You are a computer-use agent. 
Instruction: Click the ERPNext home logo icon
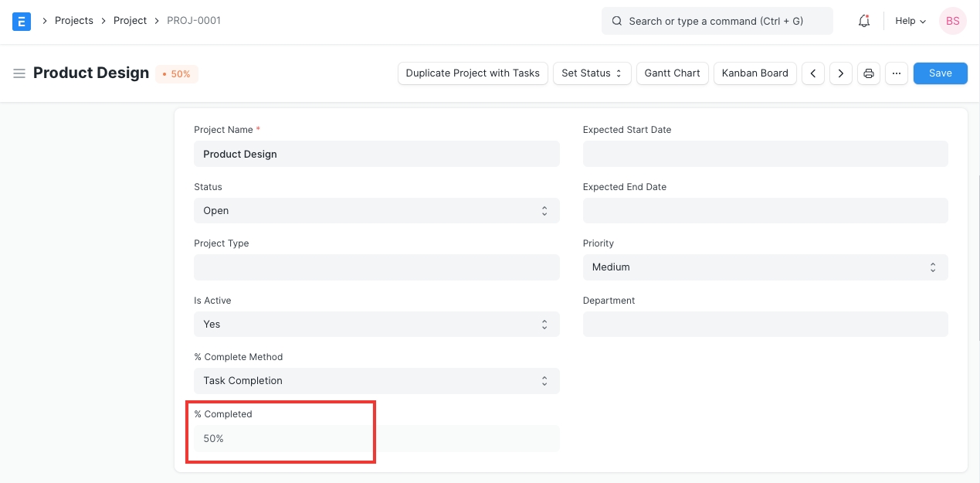point(22,21)
